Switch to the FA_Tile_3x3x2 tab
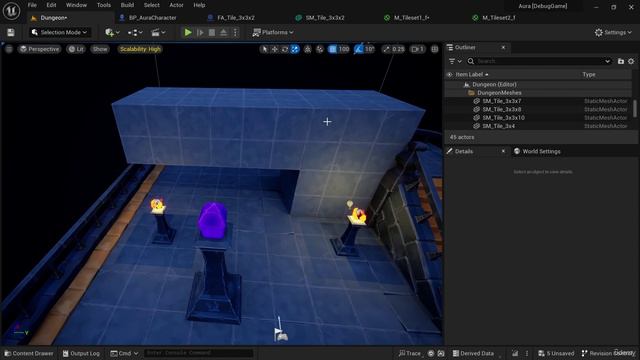 [236, 18]
